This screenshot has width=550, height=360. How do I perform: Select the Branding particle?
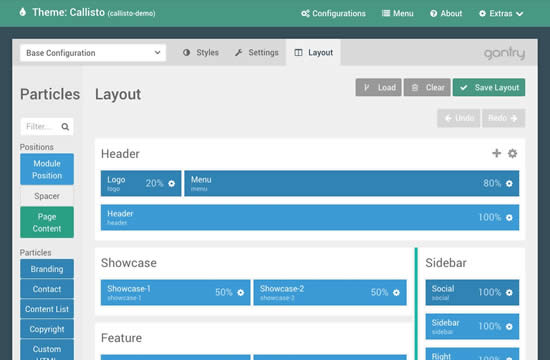point(47,269)
